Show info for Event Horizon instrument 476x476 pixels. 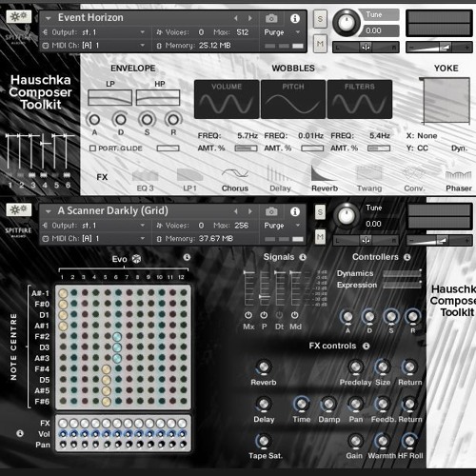[295, 18]
